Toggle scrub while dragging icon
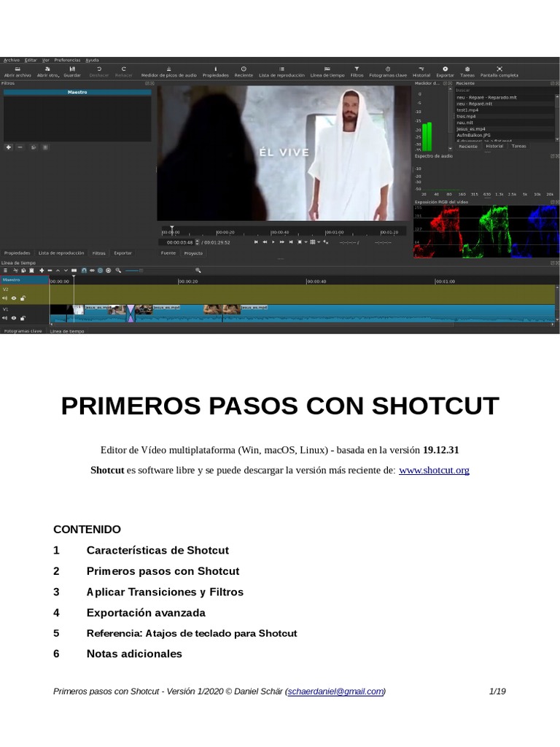Image resolution: width=560 pixels, height=747 pixels. [92, 271]
